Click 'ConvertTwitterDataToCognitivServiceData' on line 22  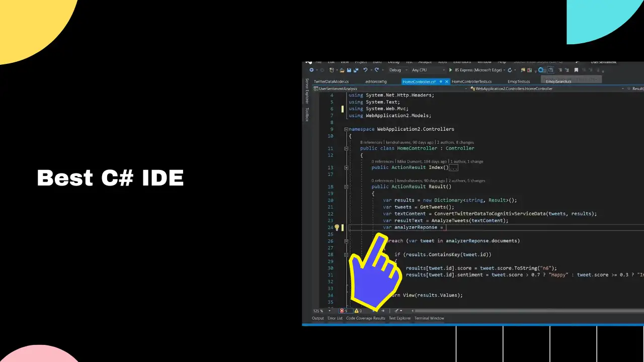(x=490, y=214)
